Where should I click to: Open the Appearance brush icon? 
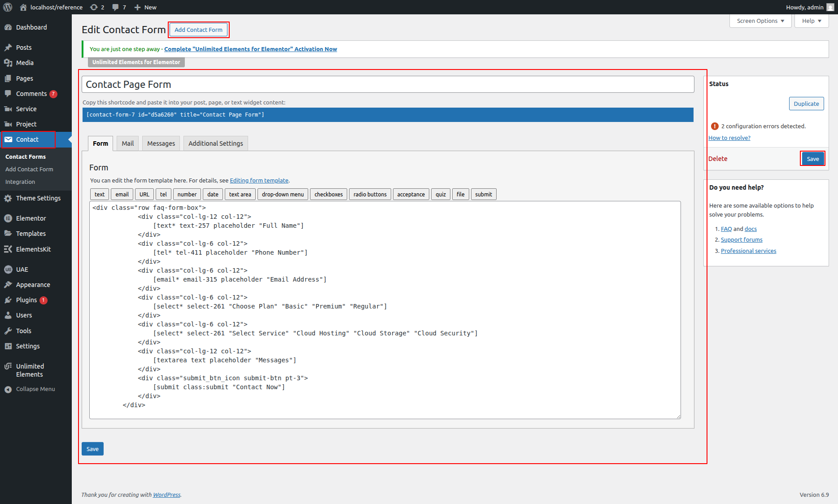point(8,285)
